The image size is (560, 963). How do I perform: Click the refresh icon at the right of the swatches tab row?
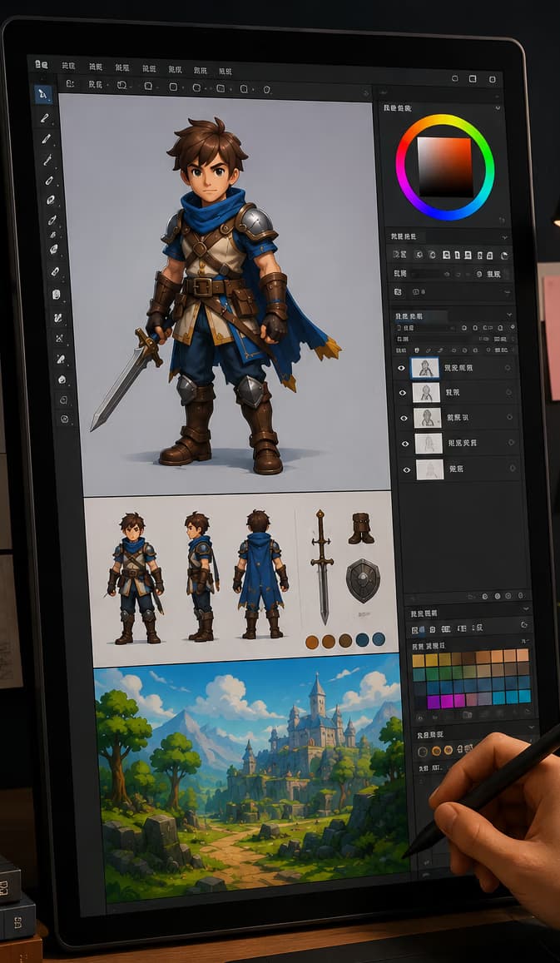pyautogui.click(x=523, y=625)
